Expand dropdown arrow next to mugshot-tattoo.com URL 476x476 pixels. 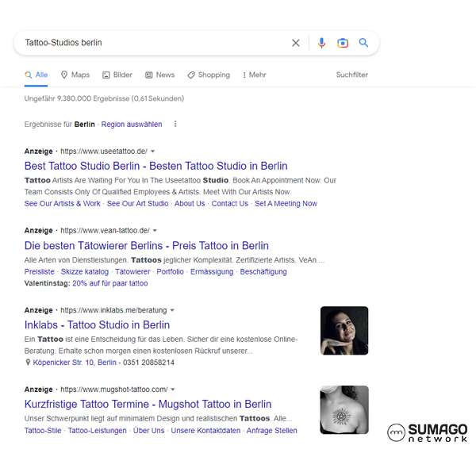click(173, 390)
